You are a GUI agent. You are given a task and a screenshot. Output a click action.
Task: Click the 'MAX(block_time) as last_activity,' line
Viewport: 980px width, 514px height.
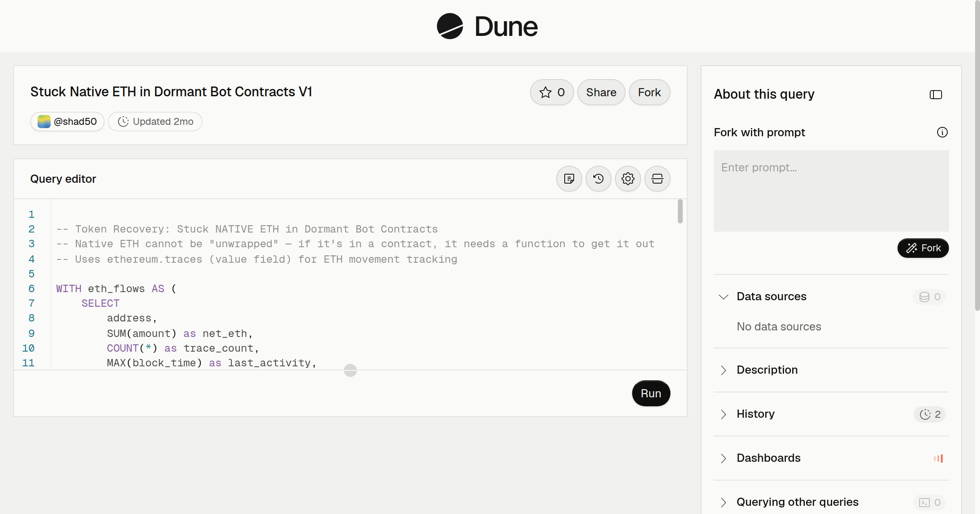[x=212, y=363]
